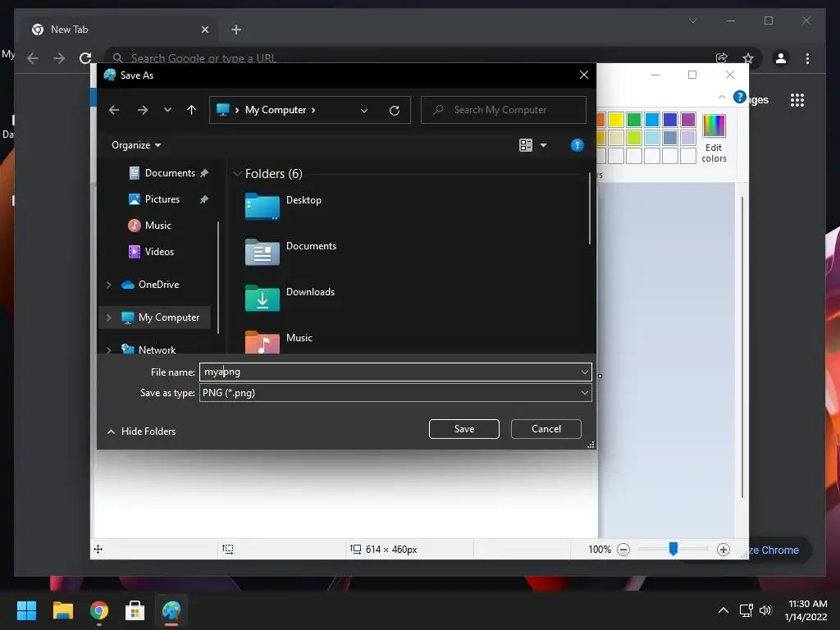
Task: Pick the green color swatch in Paint
Action: 634,120
